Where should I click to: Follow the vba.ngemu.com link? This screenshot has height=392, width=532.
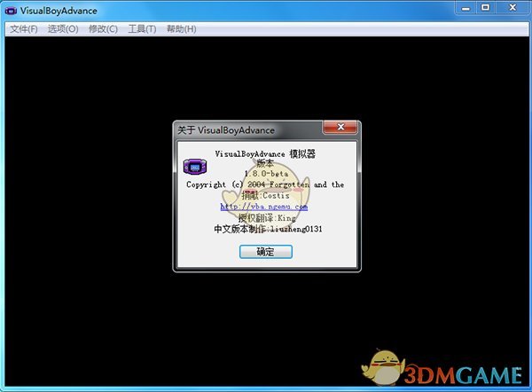(x=264, y=207)
